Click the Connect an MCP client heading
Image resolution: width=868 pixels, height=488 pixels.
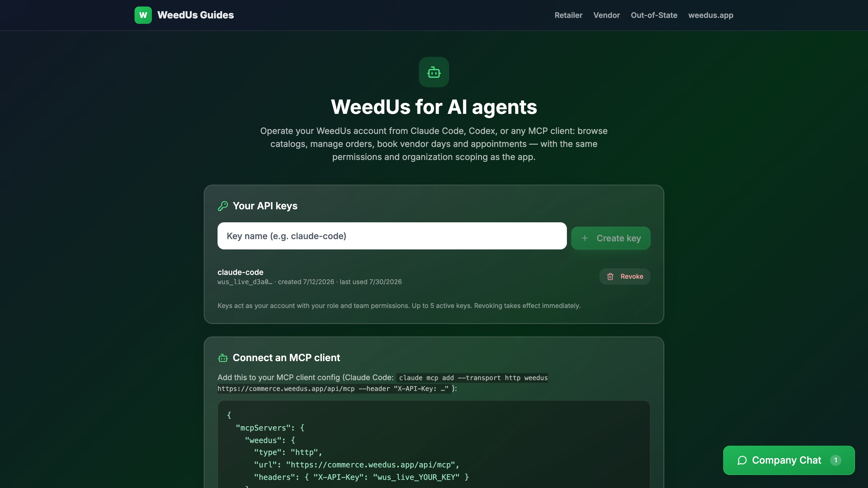(286, 358)
